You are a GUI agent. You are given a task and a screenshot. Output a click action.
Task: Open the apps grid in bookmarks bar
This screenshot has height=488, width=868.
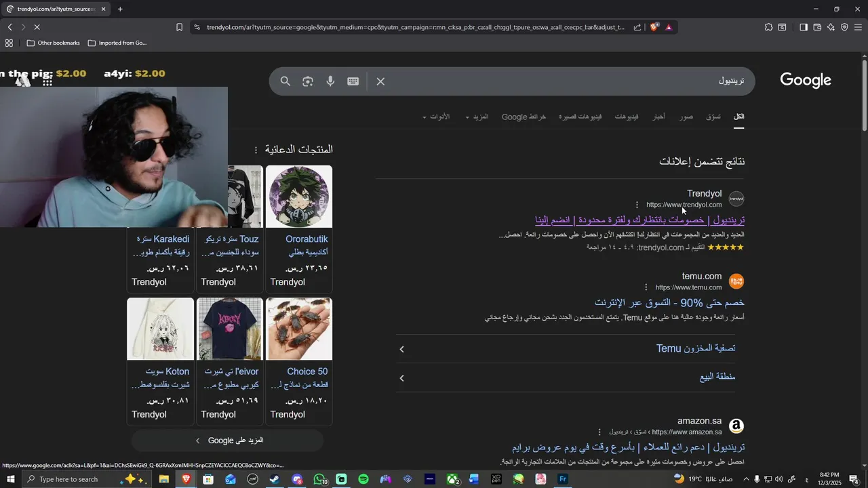(9, 43)
